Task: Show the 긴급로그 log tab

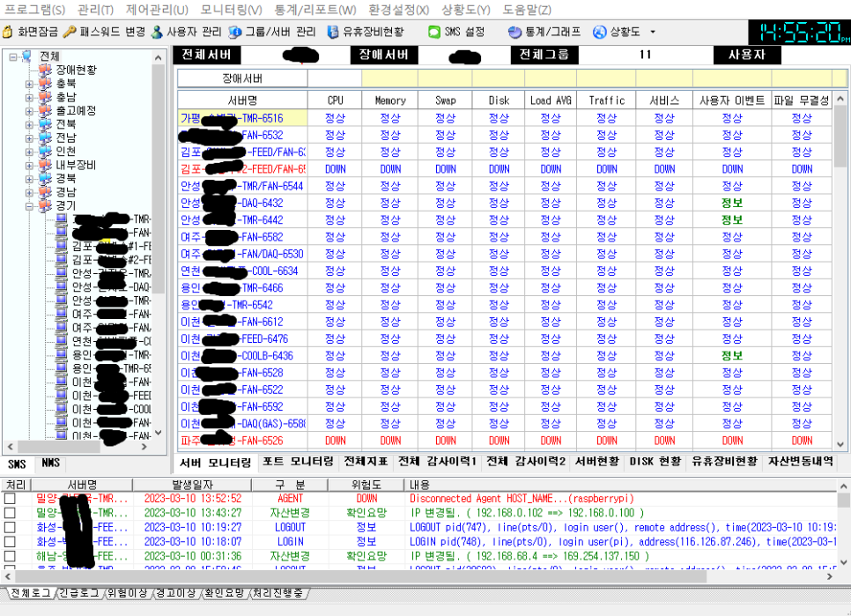Action: [x=78, y=593]
